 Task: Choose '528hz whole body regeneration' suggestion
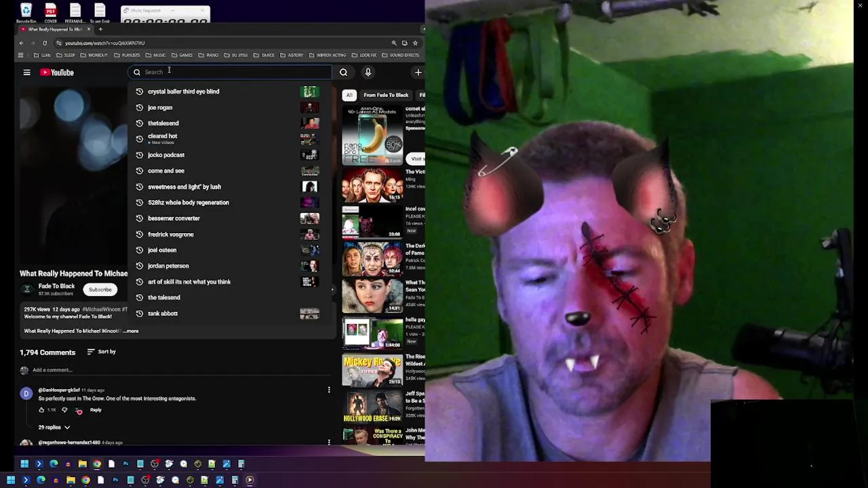(x=228, y=203)
